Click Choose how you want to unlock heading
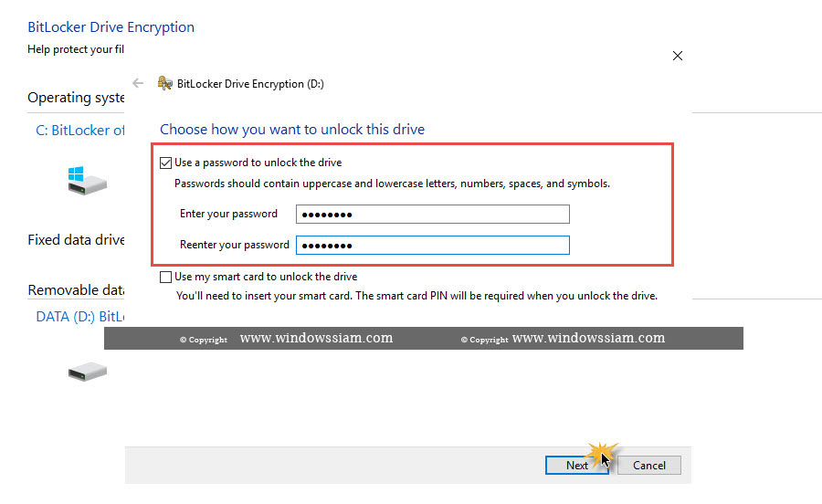This screenshot has height=504, width=822. point(292,130)
